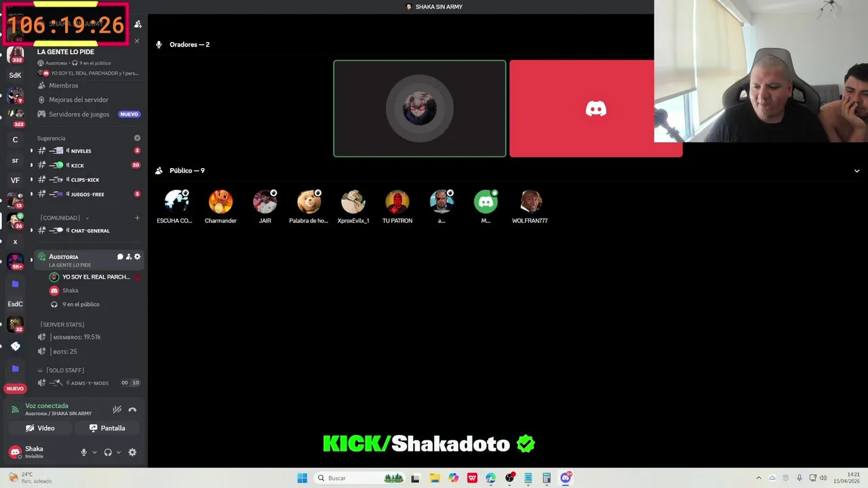Open the CHAT-GENERAL text channel

tap(90, 230)
